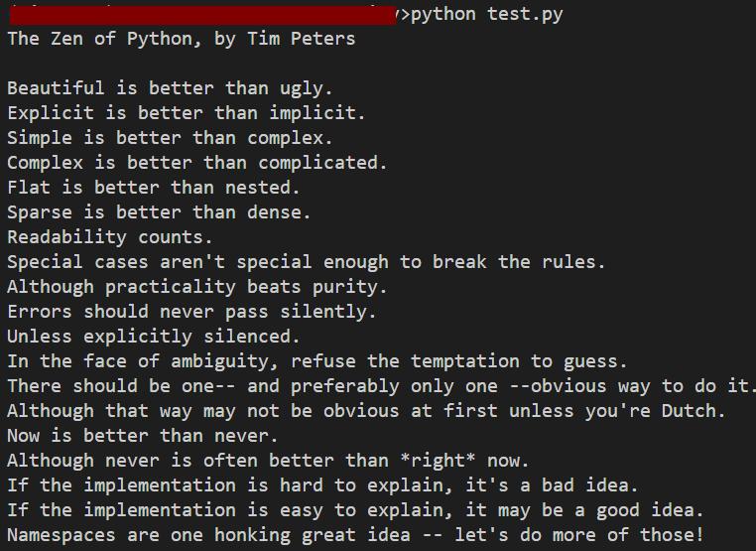Click the 'Namespaces are one honking great idea' line
756x551 pixels.
click(355, 535)
